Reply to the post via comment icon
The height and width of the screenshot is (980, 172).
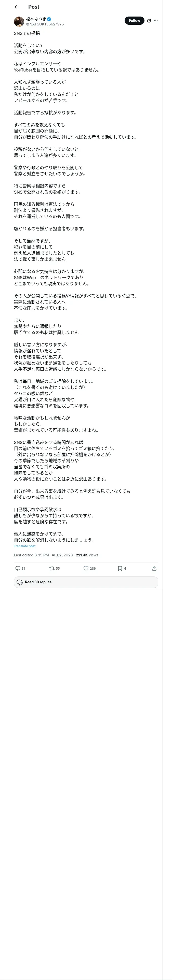tap(18, 568)
